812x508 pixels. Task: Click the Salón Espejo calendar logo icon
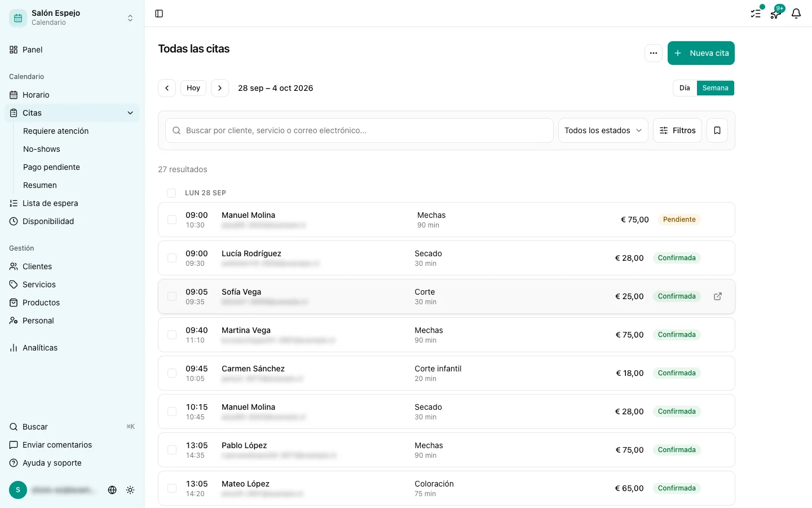pos(18,18)
